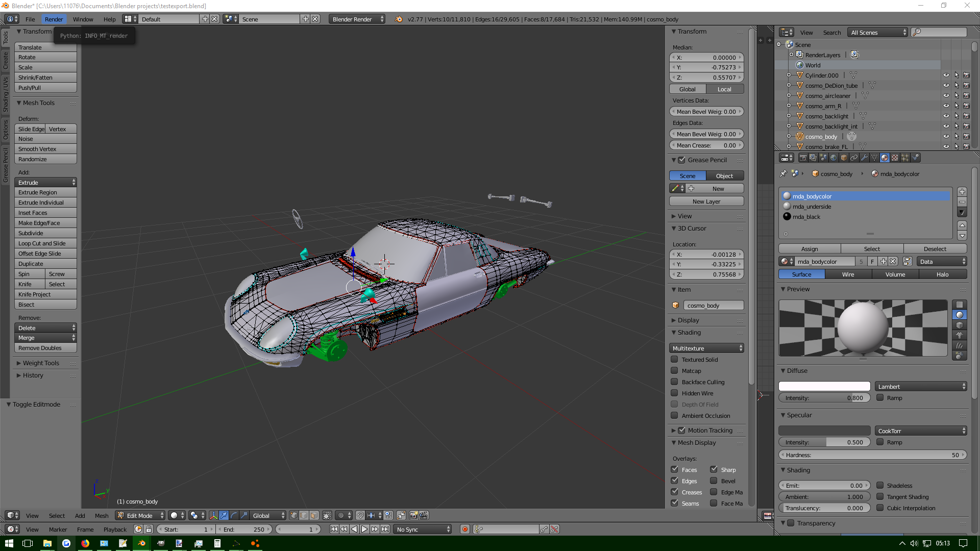The width and height of the screenshot is (980, 551).
Task: Hide cosmo_body using its eye icon
Action: [946, 136]
